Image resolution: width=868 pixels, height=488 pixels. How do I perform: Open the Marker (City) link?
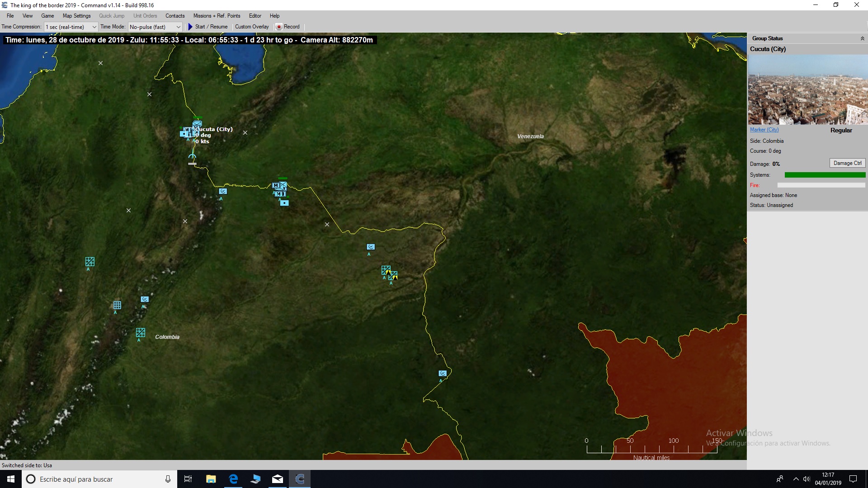pos(764,130)
